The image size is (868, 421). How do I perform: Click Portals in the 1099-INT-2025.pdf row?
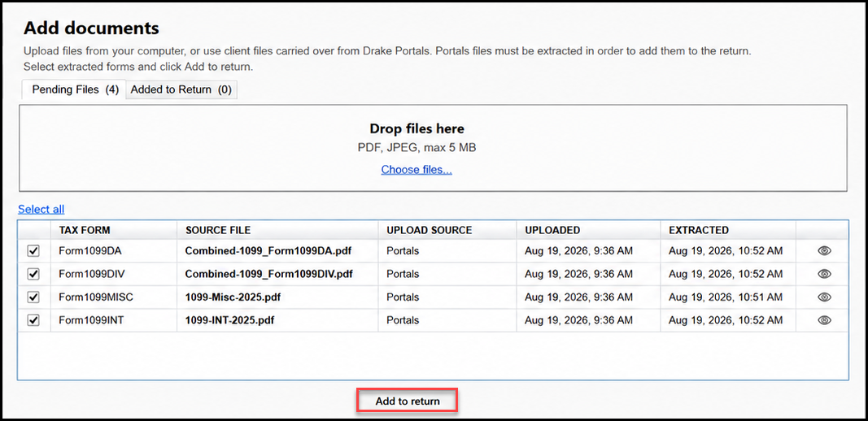tap(403, 320)
